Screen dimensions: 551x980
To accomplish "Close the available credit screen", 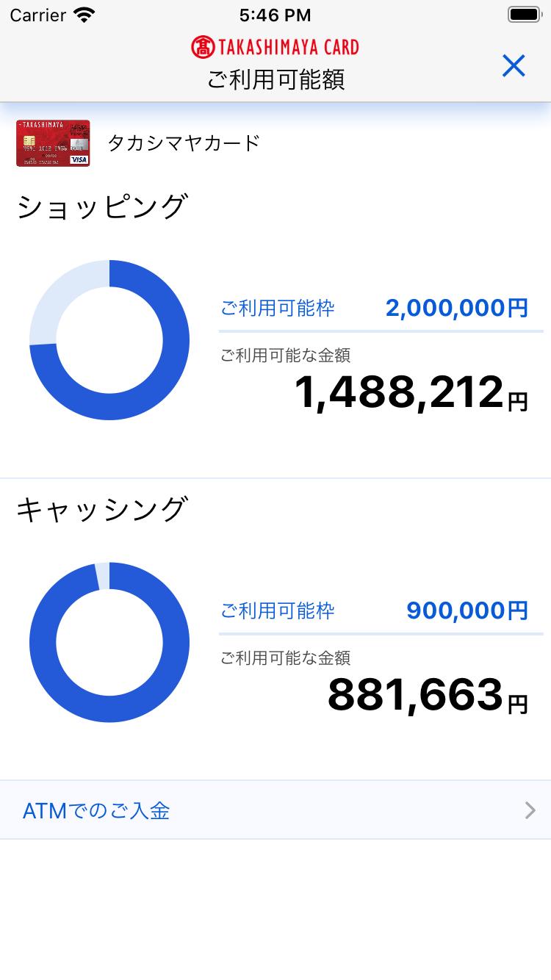I will tap(514, 66).
